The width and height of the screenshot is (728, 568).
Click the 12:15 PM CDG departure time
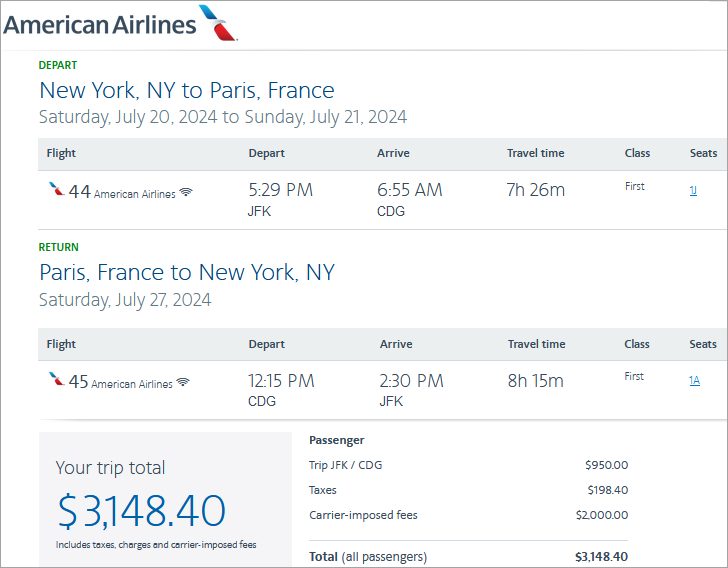281,380
